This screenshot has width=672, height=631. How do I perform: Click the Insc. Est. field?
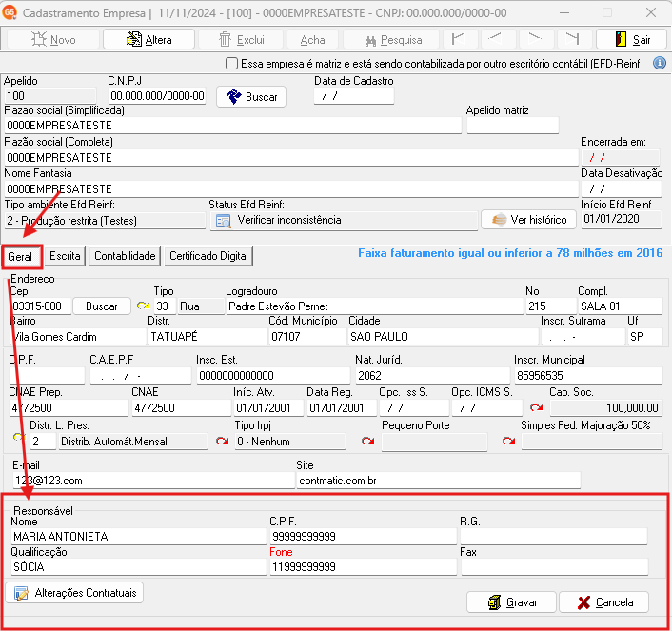pos(273,376)
